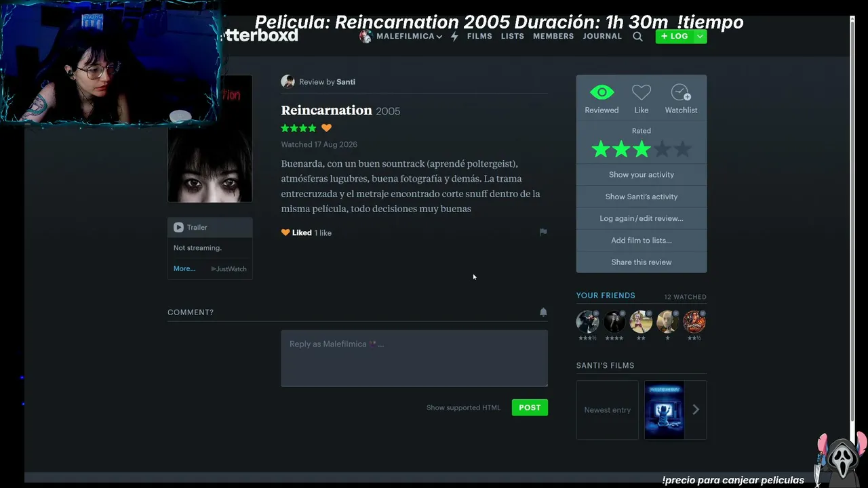
Task: Open the third friend avatar under Your Friends
Action: pyautogui.click(x=641, y=321)
